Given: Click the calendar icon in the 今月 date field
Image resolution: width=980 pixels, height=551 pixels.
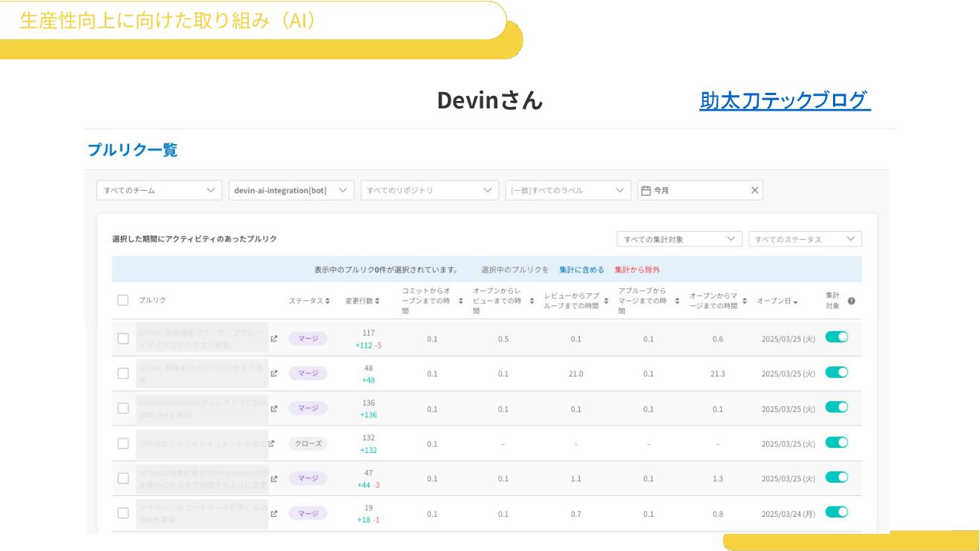Looking at the screenshot, I should 646,190.
